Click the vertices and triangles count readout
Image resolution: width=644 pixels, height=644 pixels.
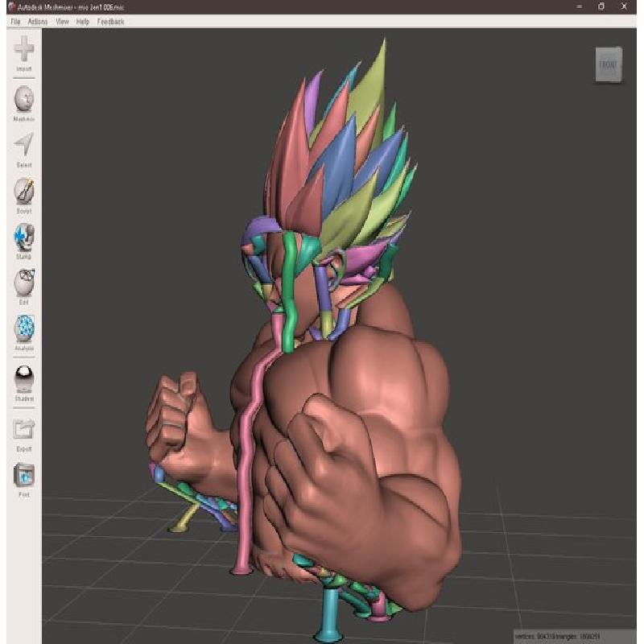pos(557,637)
